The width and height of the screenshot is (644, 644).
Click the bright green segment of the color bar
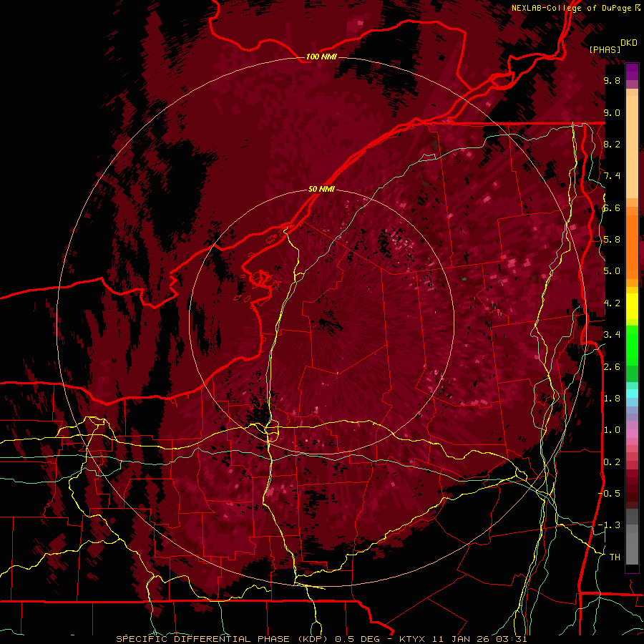[x=632, y=346]
